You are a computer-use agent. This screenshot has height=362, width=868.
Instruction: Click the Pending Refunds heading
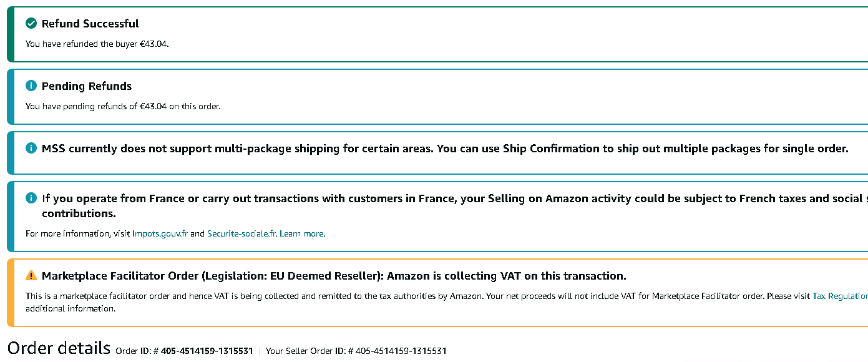[x=87, y=86]
